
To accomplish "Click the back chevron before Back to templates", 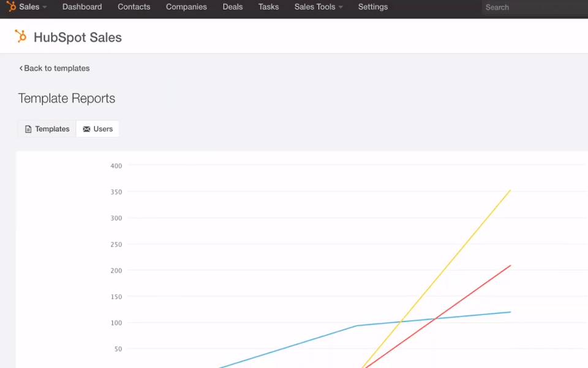I will tap(21, 68).
